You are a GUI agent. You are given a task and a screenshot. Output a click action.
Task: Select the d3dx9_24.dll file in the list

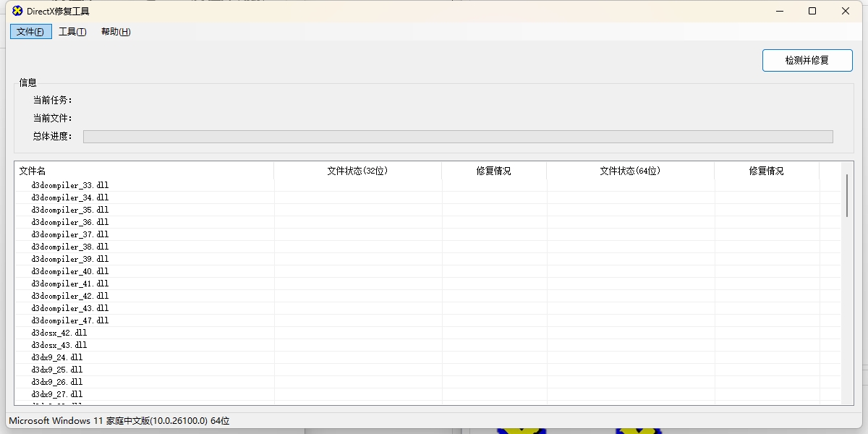tap(56, 357)
